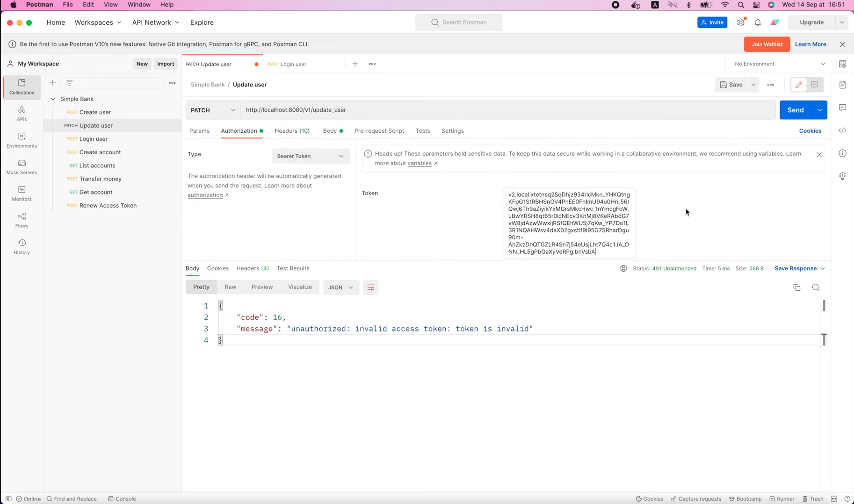Copy response body to clipboard
This screenshot has width=854, height=504.
coord(797,288)
